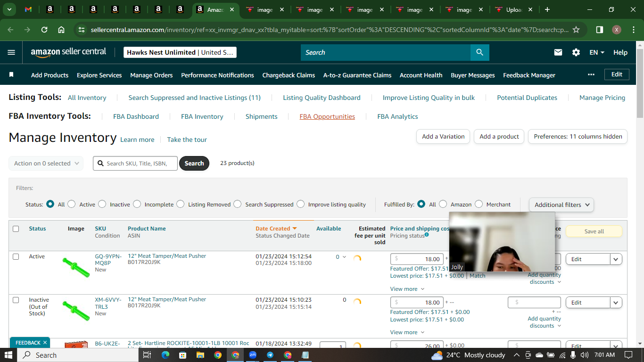
Task: Open the EN language dropdown
Action: click(597, 52)
